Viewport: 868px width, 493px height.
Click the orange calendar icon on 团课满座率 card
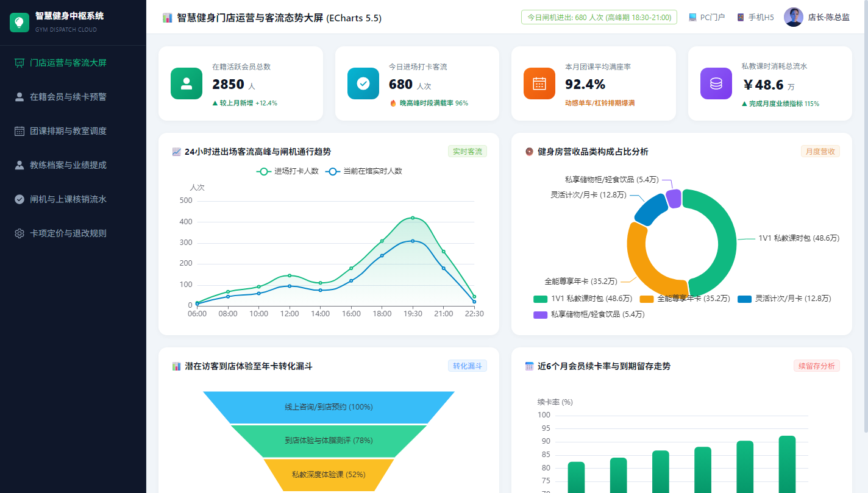(x=539, y=83)
